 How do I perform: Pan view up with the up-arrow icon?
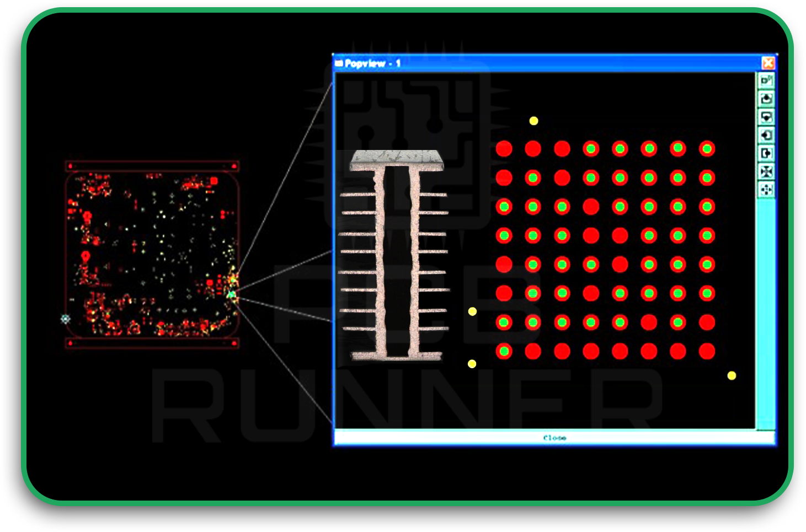coord(766,99)
